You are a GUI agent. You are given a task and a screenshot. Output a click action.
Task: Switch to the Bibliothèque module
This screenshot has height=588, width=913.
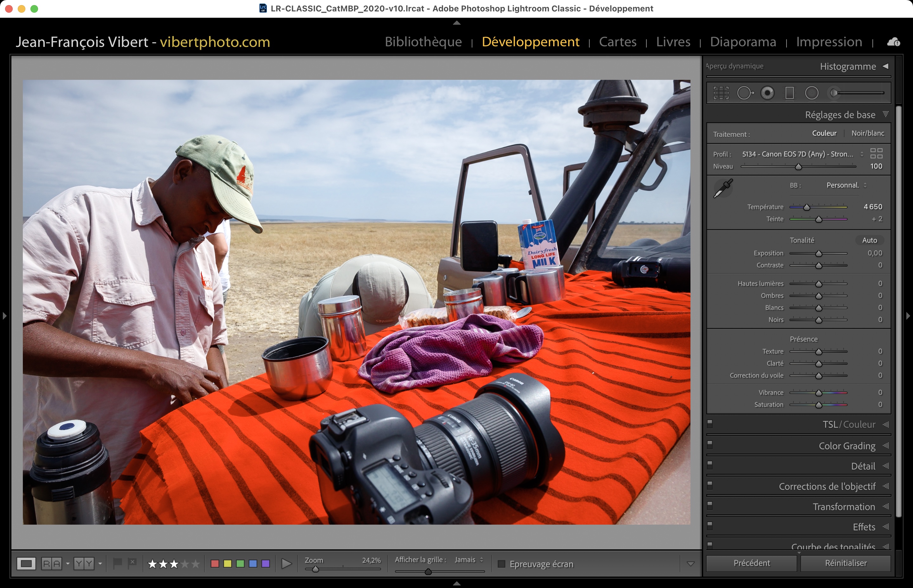tap(423, 42)
